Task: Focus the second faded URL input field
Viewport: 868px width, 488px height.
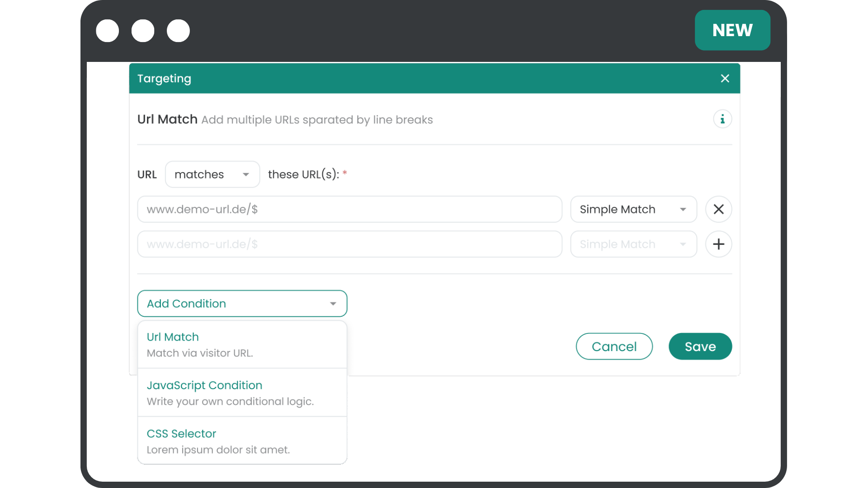Action: [349, 244]
